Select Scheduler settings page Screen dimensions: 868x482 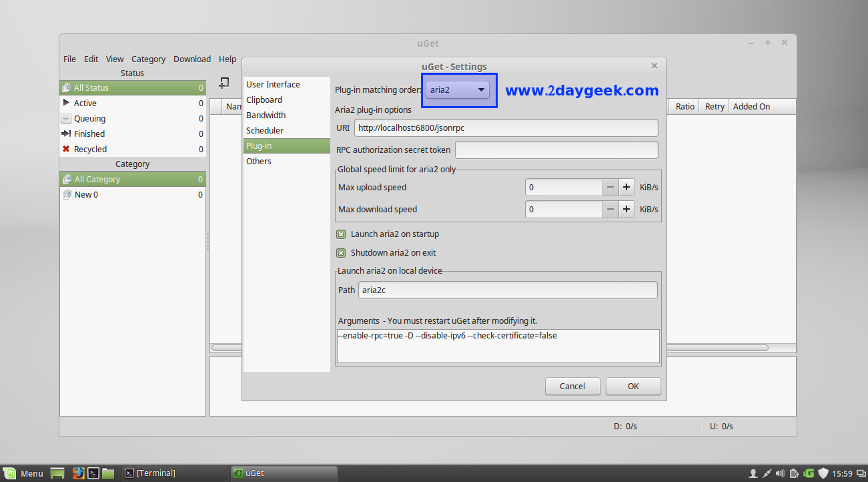point(287,130)
